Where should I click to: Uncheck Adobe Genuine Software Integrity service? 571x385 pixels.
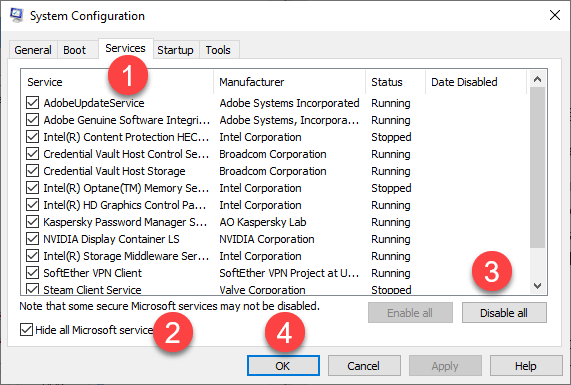[x=32, y=120]
